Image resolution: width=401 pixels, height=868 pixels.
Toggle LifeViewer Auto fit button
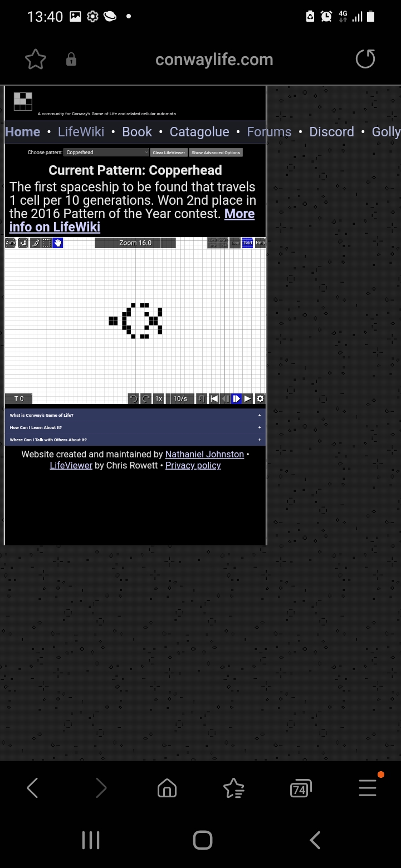click(11, 243)
